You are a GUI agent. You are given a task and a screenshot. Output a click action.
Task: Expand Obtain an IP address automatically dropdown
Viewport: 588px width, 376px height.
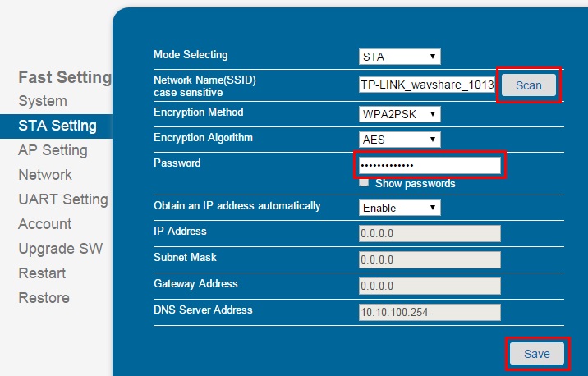(399, 208)
